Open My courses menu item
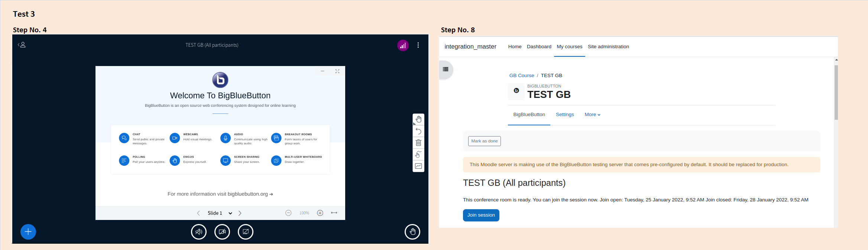The width and height of the screenshot is (868, 250). click(x=569, y=46)
